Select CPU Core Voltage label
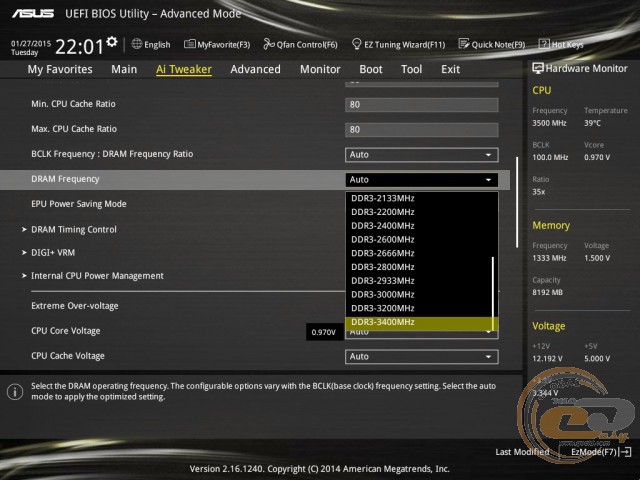The image size is (640, 480). [x=66, y=331]
